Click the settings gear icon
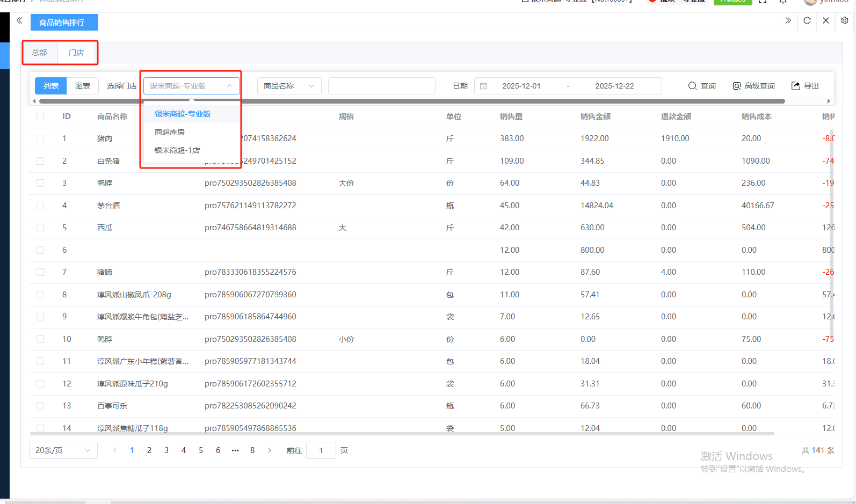 click(844, 21)
